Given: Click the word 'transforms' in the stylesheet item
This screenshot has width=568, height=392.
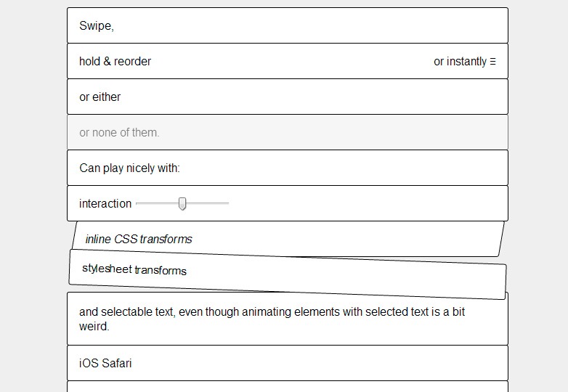Looking at the screenshot, I should click(x=161, y=271).
